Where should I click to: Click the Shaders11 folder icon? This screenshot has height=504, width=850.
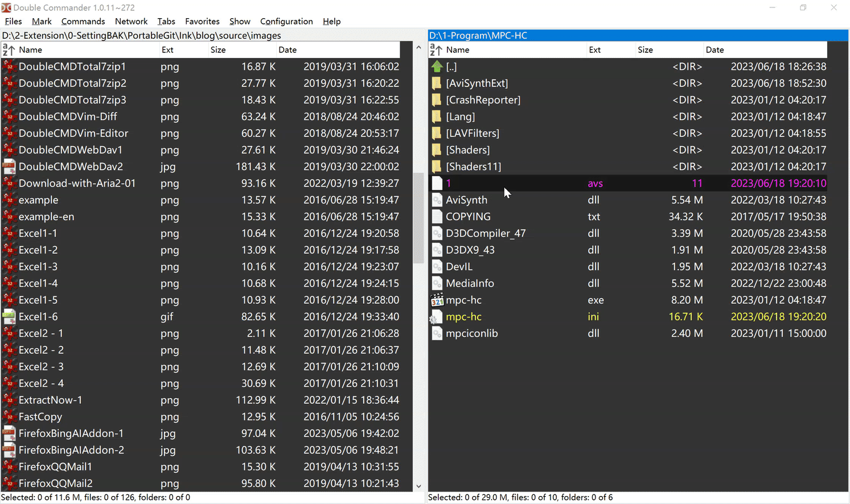437,167
